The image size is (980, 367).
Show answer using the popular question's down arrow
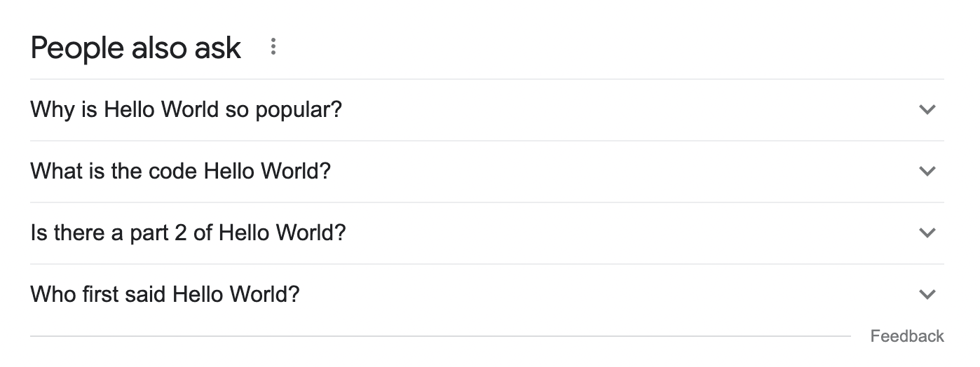tap(927, 110)
